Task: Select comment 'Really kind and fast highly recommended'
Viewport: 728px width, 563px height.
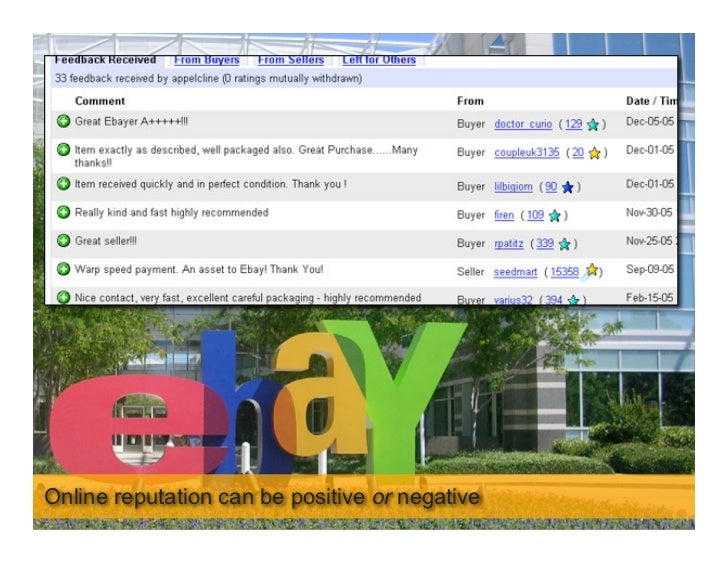Action: (172, 212)
